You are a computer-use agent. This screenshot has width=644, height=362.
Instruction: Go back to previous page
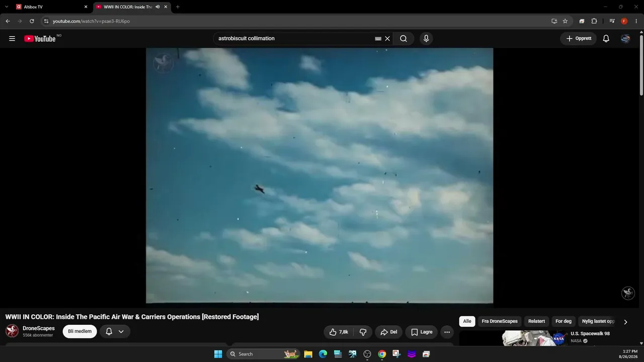tap(8, 21)
